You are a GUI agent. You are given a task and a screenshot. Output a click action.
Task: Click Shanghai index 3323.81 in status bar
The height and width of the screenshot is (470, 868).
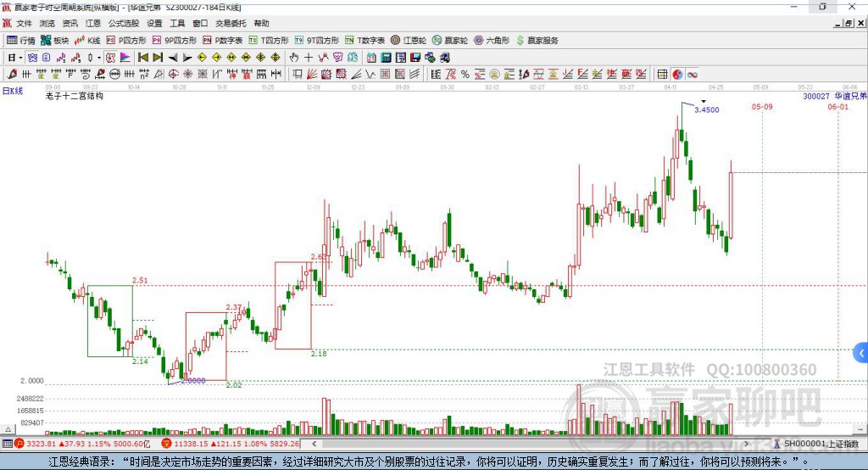(x=41, y=444)
